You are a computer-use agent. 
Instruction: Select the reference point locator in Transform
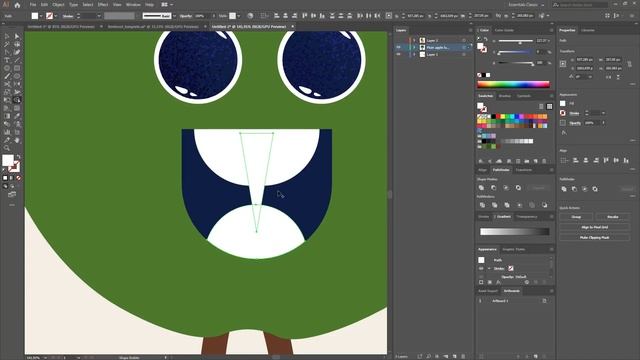[563, 64]
